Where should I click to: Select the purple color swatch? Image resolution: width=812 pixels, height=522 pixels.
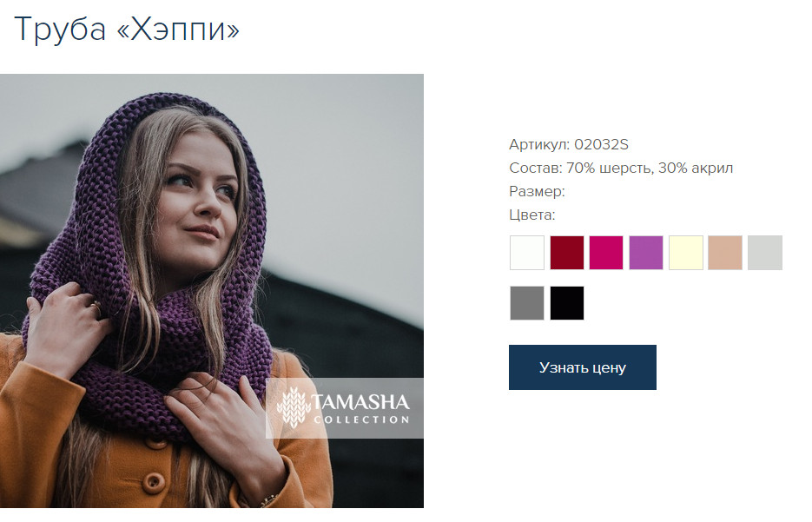(x=646, y=253)
